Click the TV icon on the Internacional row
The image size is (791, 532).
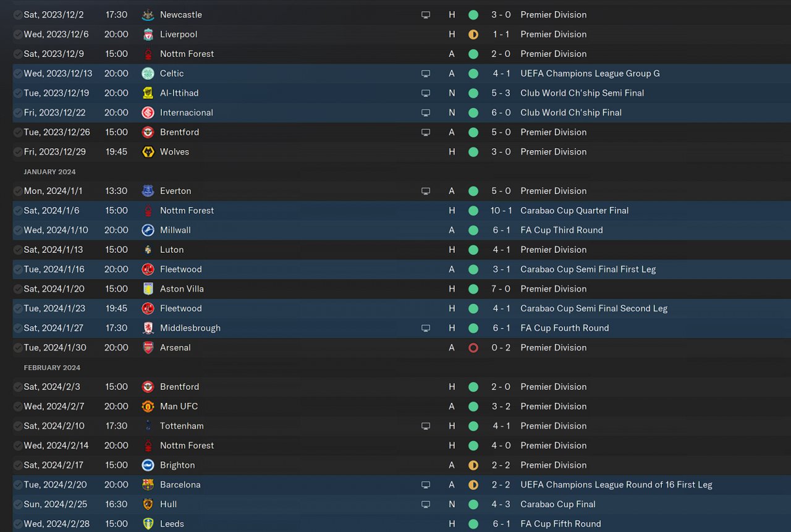(x=425, y=113)
